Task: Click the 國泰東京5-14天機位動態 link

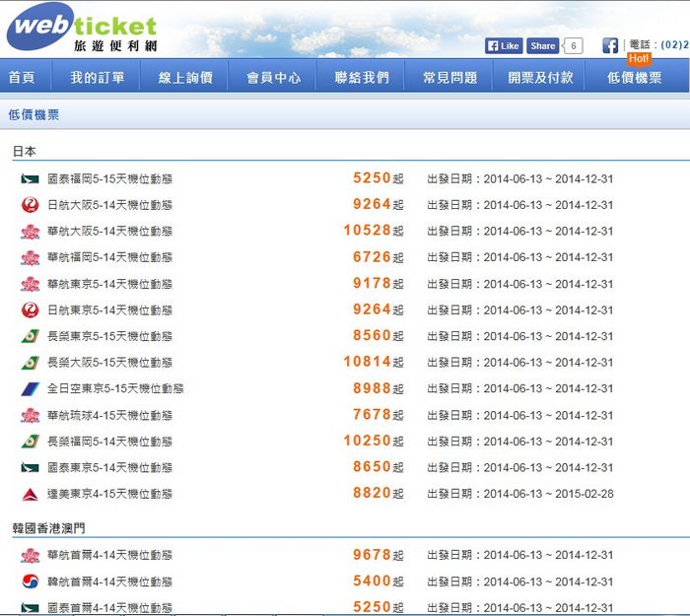Action: click(109, 467)
